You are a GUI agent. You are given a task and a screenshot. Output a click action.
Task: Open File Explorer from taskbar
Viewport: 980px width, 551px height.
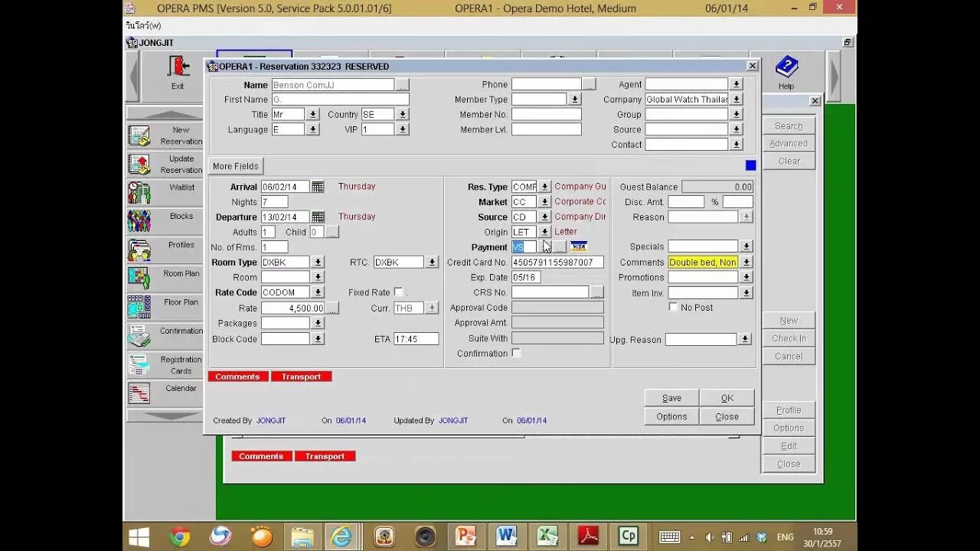(x=302, y=536)
